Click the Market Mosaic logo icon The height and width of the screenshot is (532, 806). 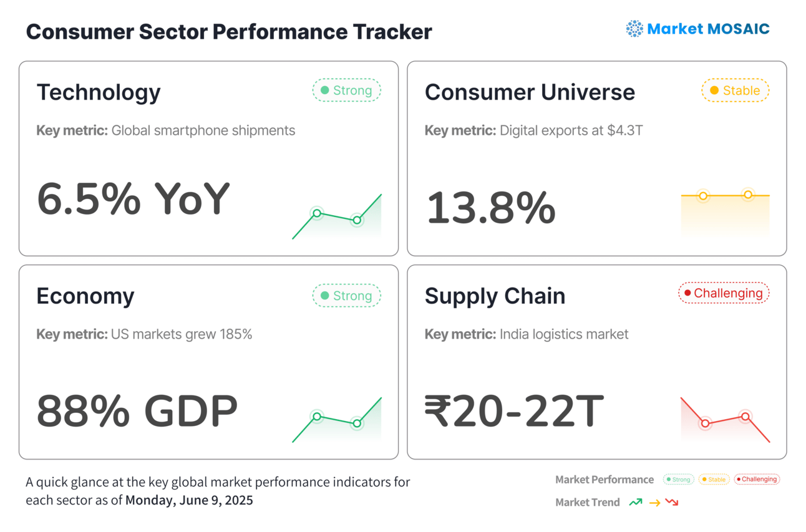(634, 29)
